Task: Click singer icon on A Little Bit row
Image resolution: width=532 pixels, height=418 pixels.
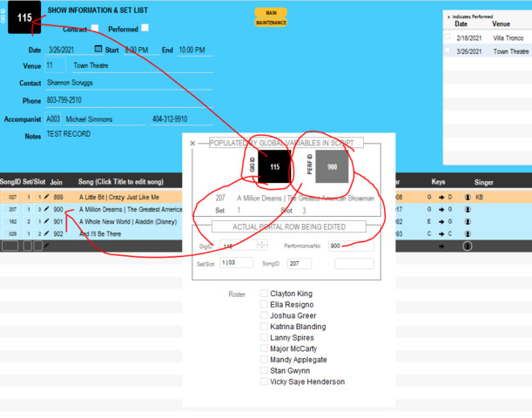Action: [468, 198]
